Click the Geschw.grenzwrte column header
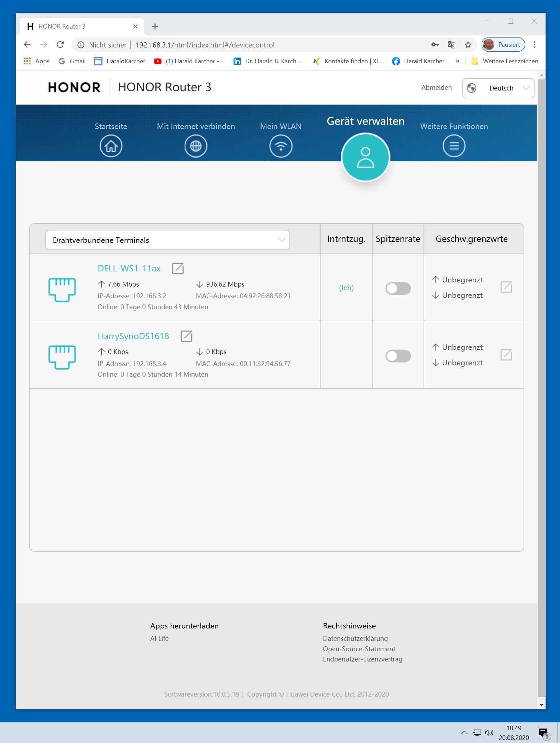 coord(472,239)
